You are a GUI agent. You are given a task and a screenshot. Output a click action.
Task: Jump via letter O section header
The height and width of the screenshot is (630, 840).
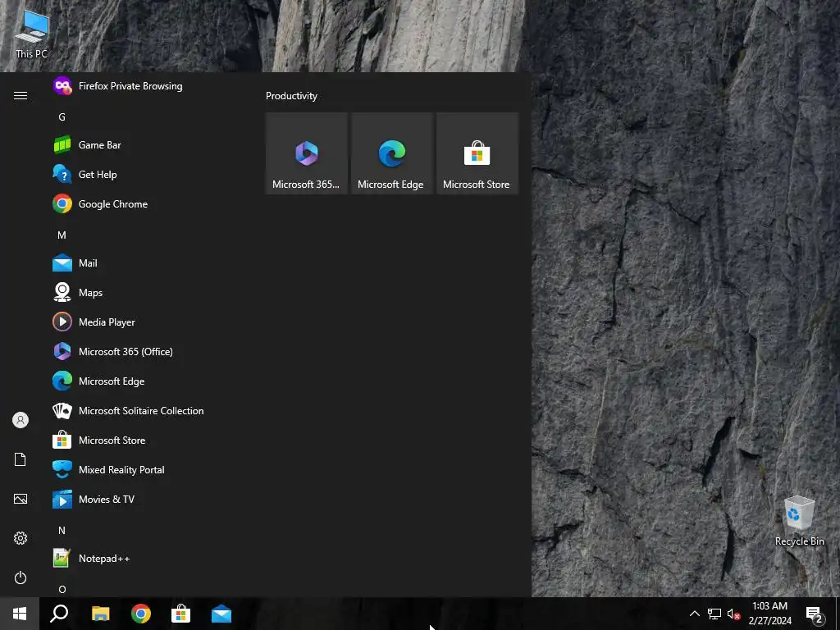point(62,589)
